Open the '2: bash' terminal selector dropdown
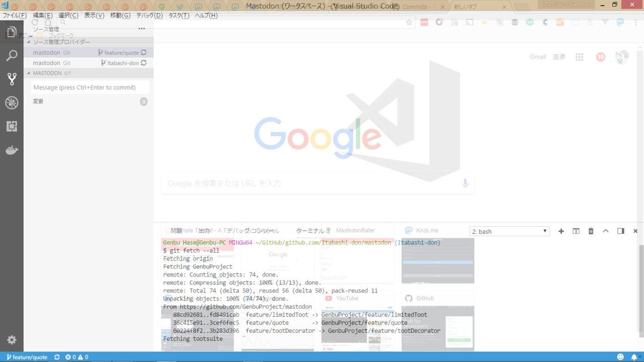644x362 pixels. tap(509, 231)
